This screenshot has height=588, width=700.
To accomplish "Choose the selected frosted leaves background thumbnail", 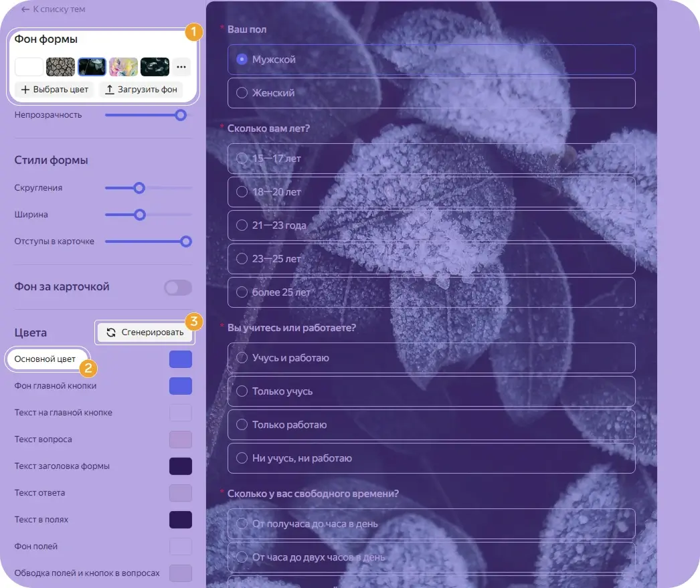I will point(92,67).
